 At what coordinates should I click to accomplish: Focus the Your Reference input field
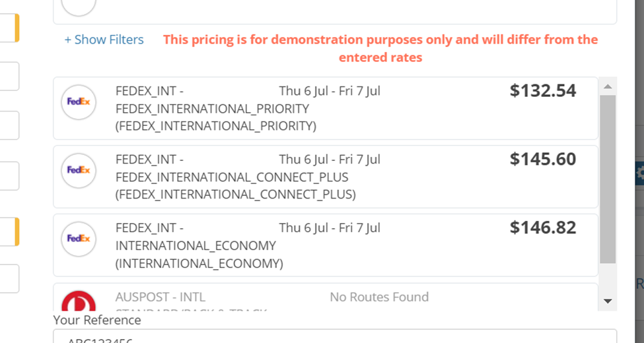pyautogui.click(x=335, y=336)
